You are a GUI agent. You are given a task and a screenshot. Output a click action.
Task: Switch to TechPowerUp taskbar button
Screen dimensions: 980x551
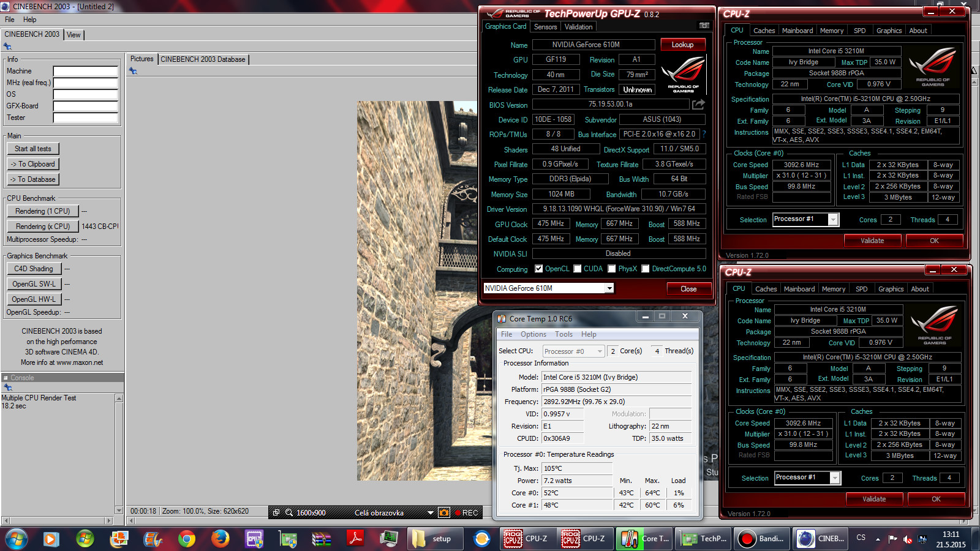pos(704,539)
